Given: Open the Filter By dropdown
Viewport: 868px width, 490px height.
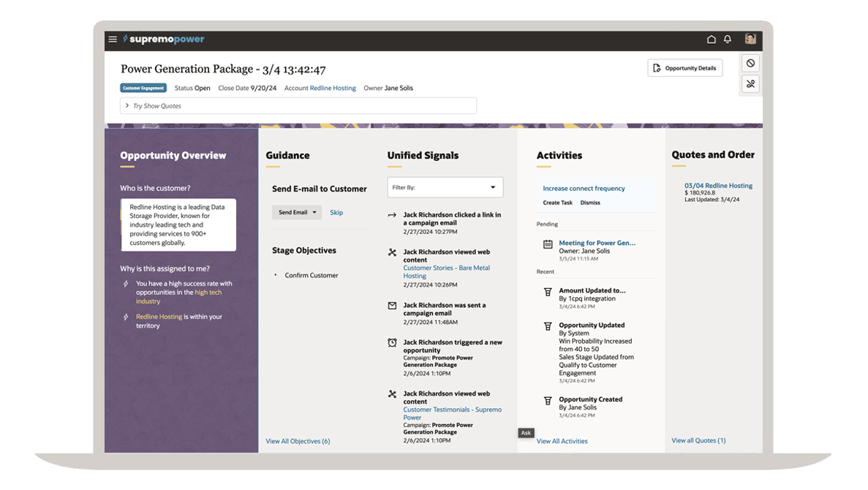Looking at the screenshot, I should tap(445, 187).
